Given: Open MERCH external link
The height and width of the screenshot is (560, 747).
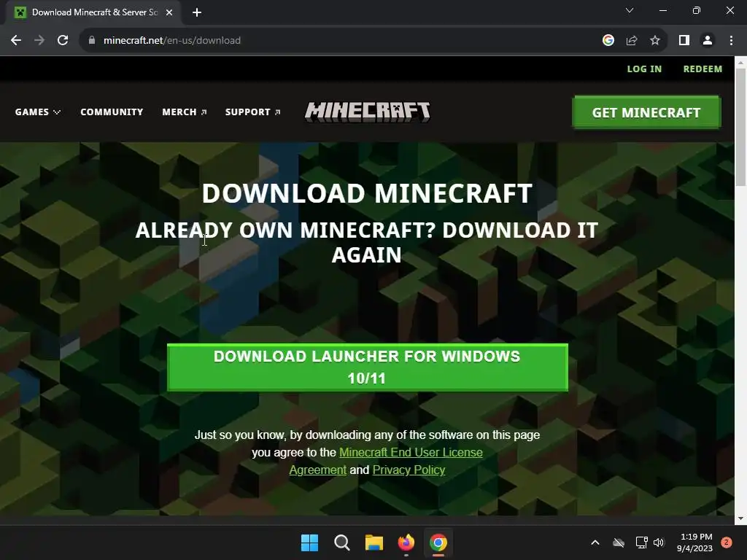Looking at the screenshot, I should (x=185, y=112).
